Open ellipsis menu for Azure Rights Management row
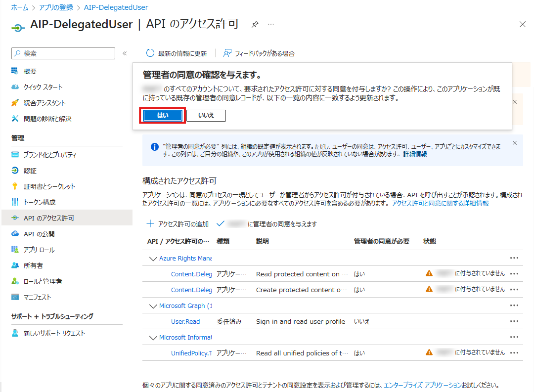The image size is (534, 392). (514, 258)
